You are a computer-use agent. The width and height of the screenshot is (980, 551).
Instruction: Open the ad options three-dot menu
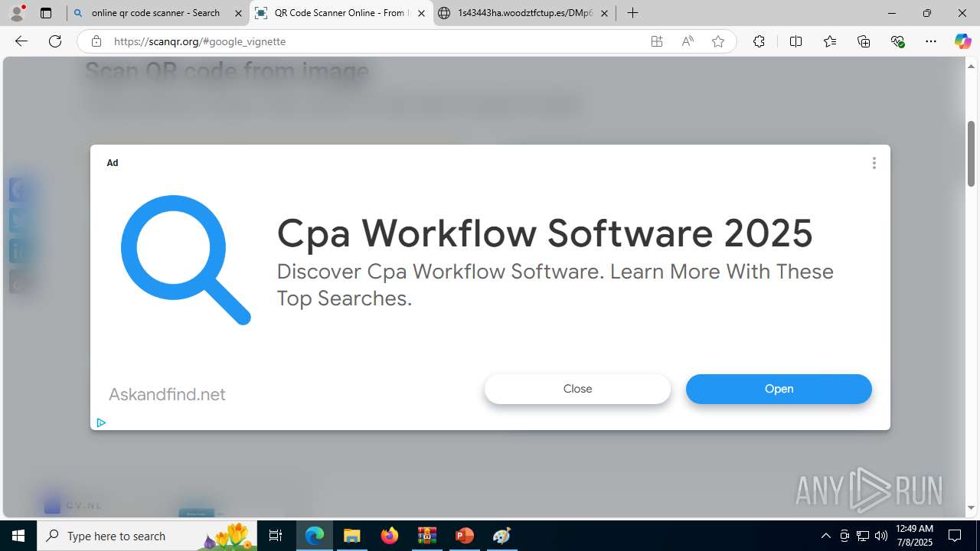(874, 163)
